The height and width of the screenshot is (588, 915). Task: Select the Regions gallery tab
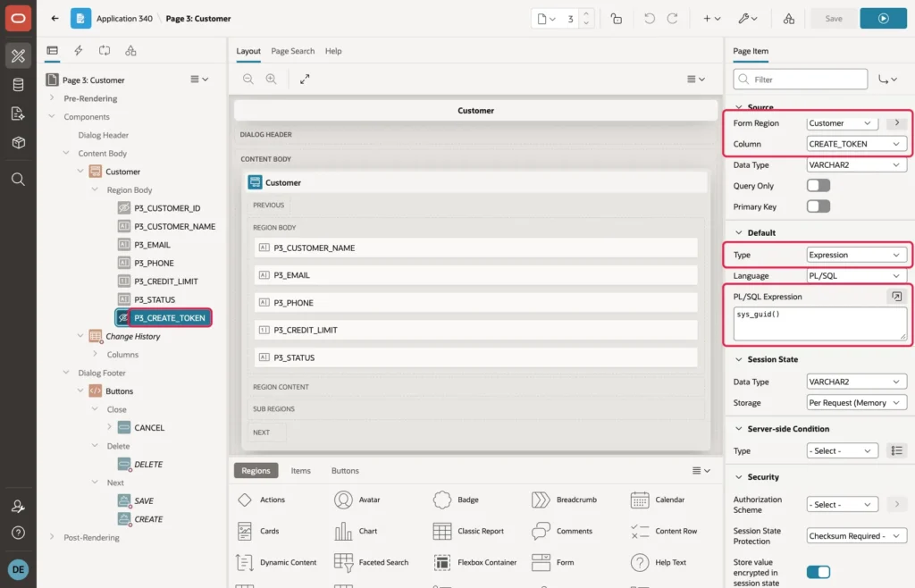tap(256, 471)
